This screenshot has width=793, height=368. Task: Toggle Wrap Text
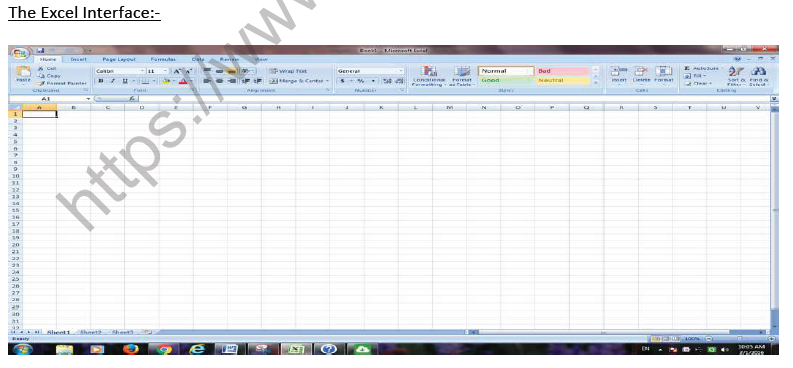point(288,71)
